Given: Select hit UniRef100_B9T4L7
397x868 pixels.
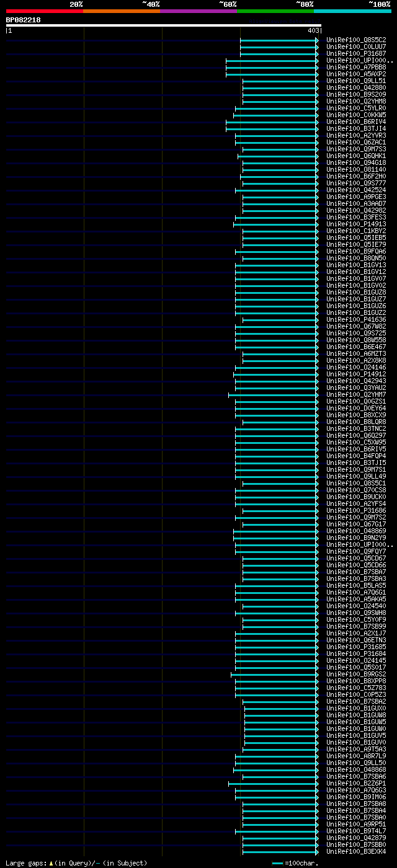Looking at the screenshot, I should (356, 831).
